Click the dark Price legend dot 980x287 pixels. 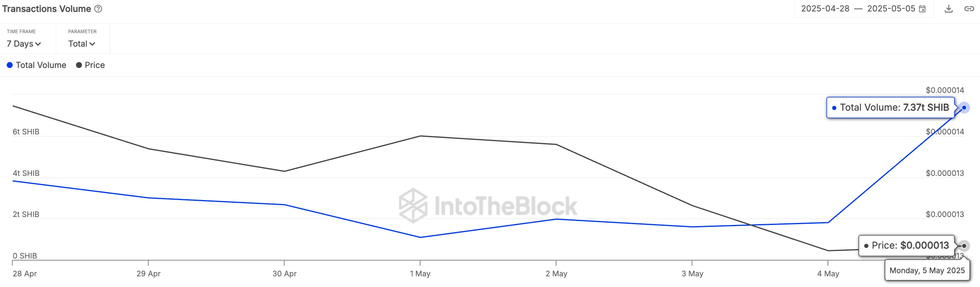(x=79, y=65)
